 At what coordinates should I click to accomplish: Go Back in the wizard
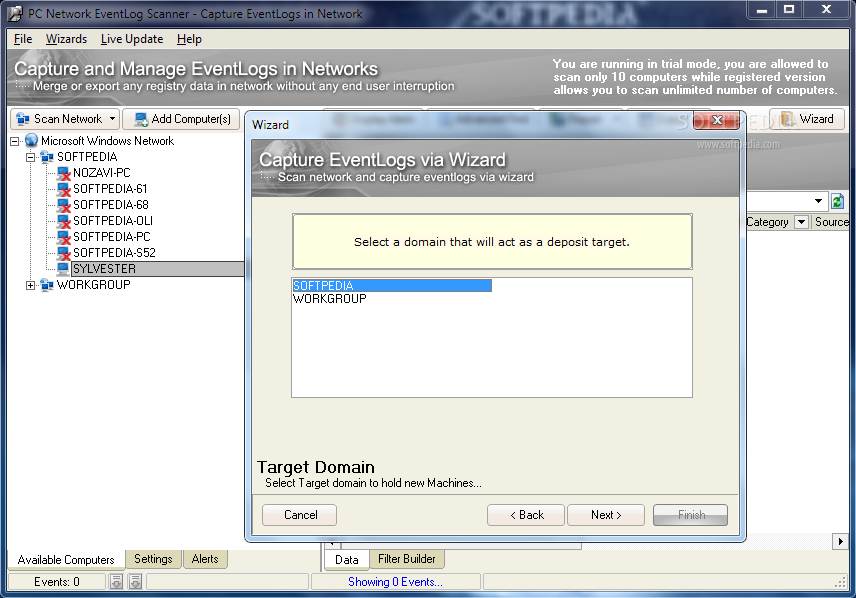(x=526, y=515)
